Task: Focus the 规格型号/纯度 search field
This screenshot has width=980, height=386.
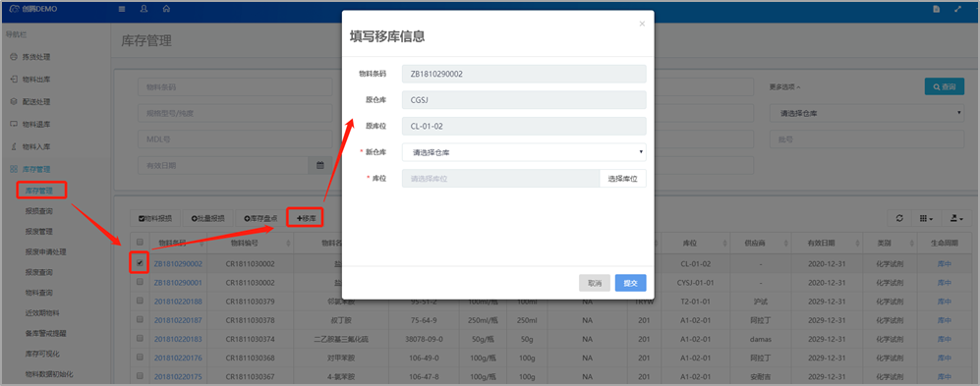Action: coord(235,113)
